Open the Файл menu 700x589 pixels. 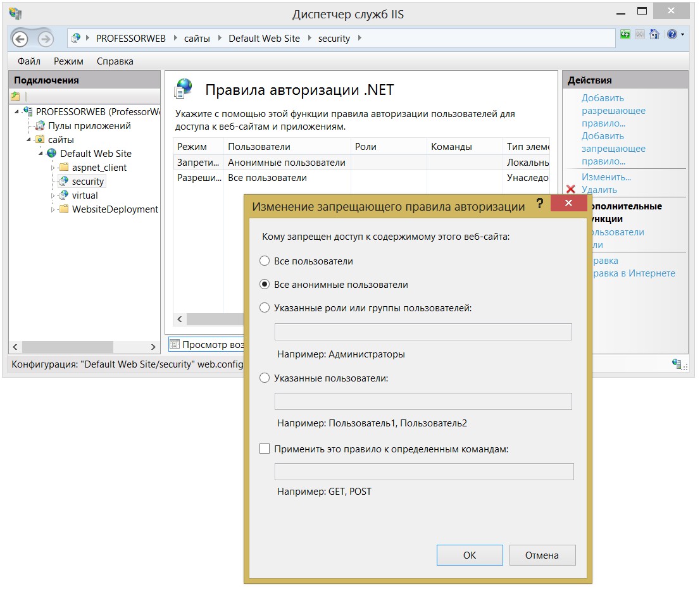(29, 61)
